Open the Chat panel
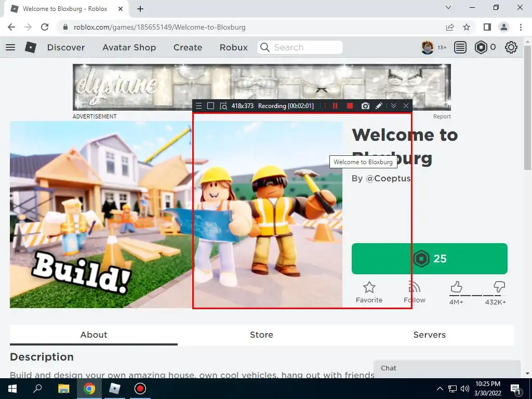This screenshot has width=532, height=399. 447,369
